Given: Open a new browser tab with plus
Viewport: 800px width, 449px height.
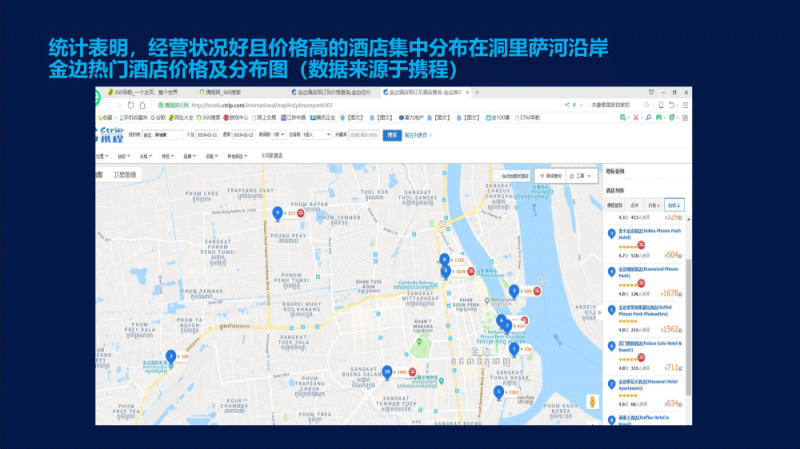Looking at the screenshot, I should (478, 92).
